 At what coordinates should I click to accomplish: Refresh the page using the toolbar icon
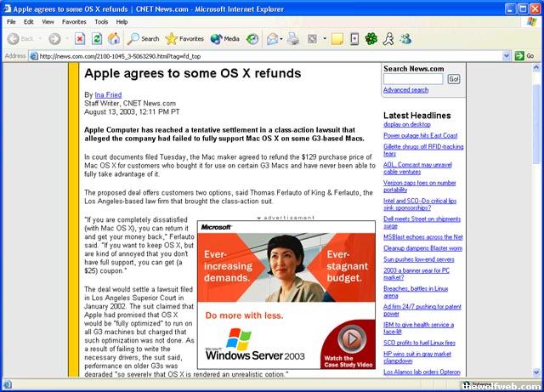point(96,38)
